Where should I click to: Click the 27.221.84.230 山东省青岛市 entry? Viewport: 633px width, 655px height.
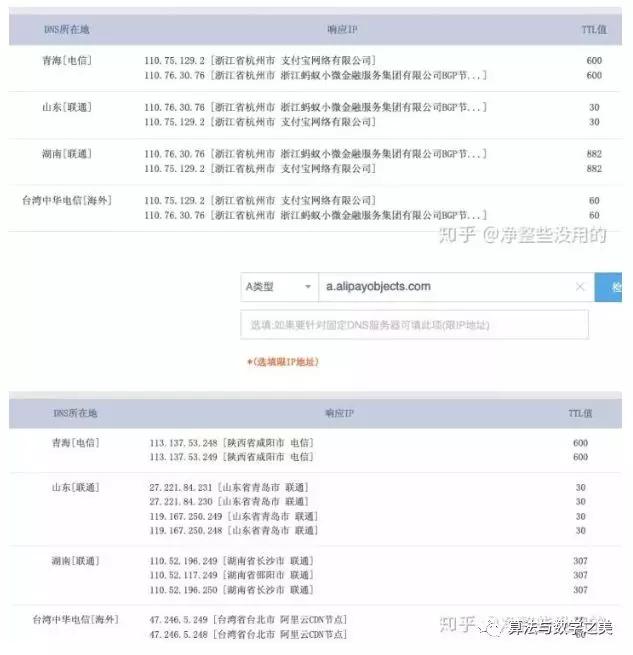coord(229,502)
